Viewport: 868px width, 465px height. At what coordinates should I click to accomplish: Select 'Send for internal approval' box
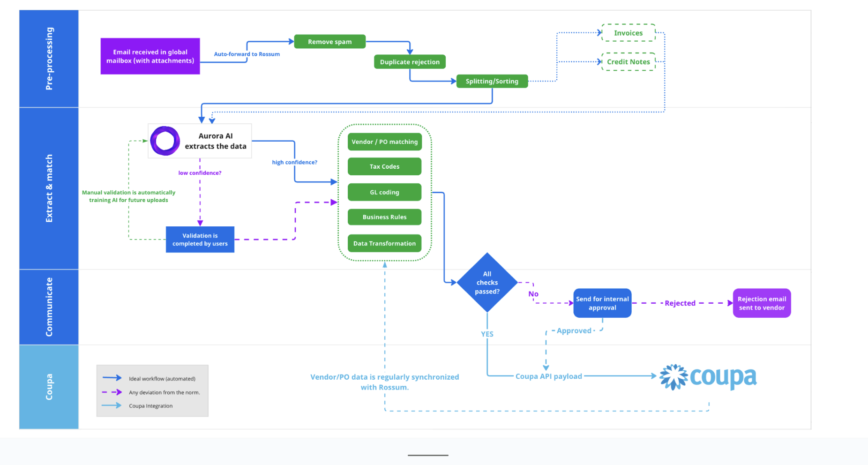pos(602,303)
